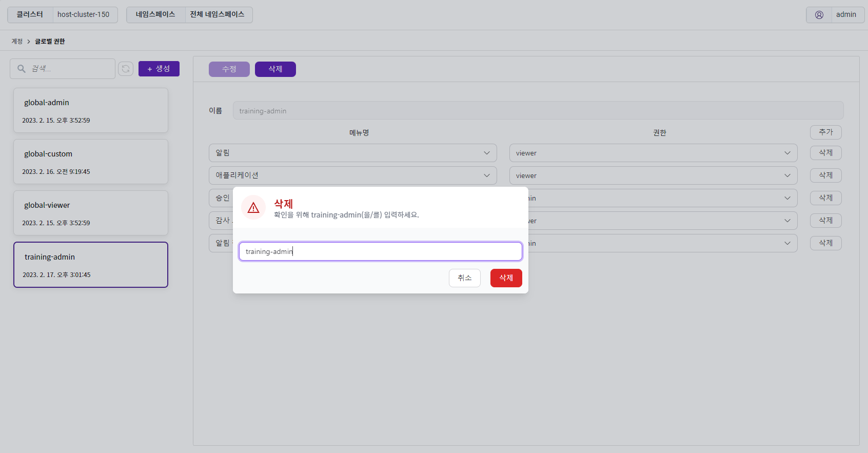Click the 글로벌 권한 breadcrumb
The height and width of the screenshot is (453, 868).
coord(50,42)
